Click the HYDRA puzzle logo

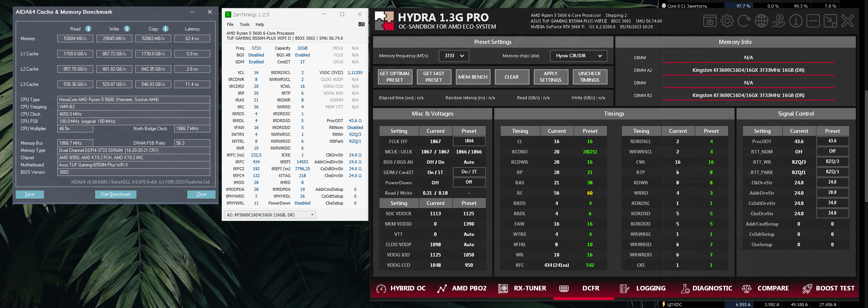[x=384, y=21]
